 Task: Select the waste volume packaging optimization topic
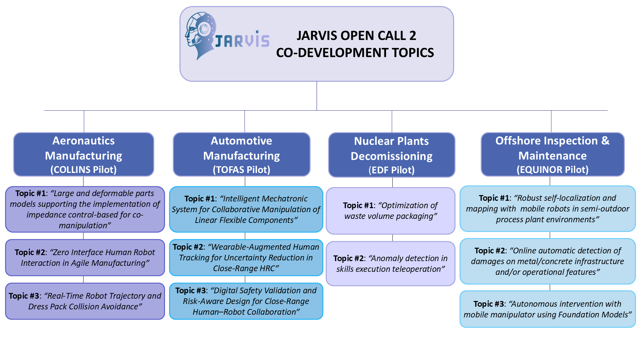coord(390,210)
